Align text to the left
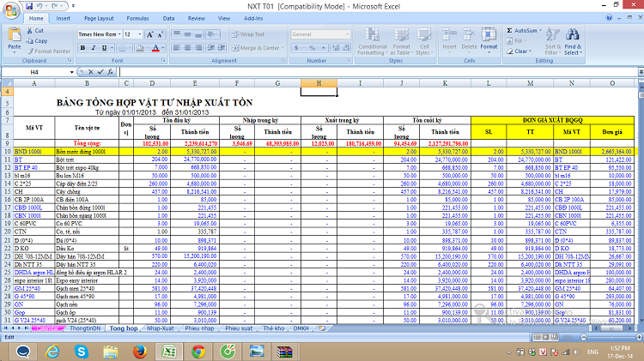The image size is (644, 361). point(177,48)
